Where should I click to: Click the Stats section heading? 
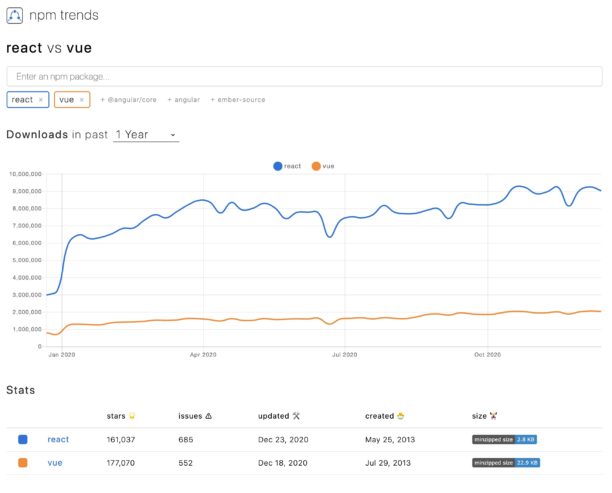pos(21,390)
